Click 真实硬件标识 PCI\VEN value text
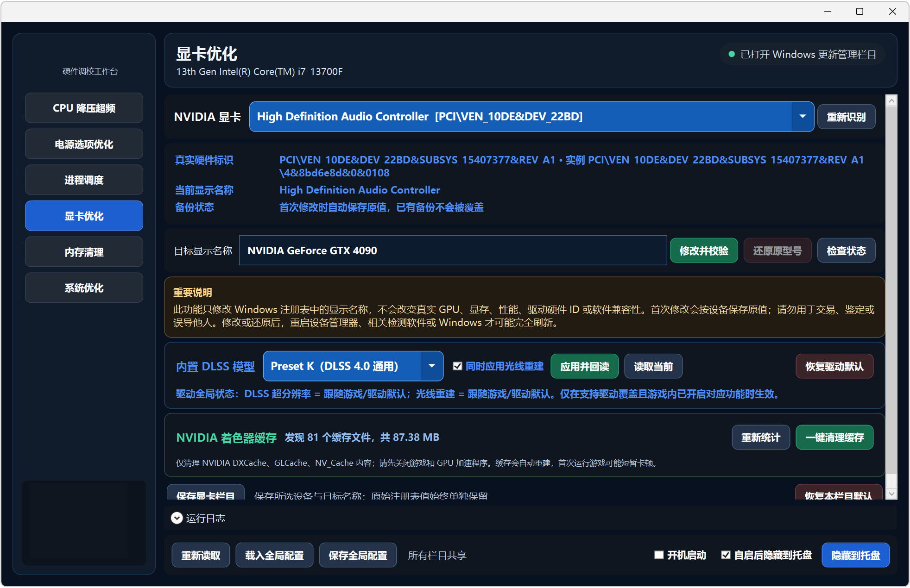Image resolution: width=910 pixels, height=588 pixels. pyautogui.click(x=571, y=166)
